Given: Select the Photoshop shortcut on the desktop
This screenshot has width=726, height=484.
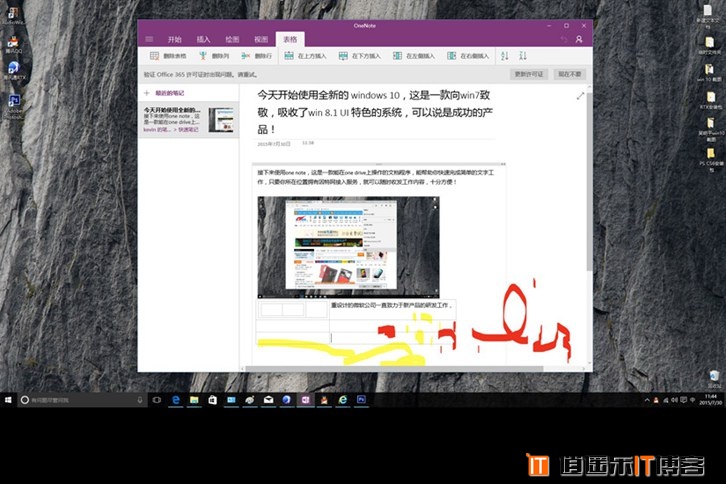Looking at the screenshot, I should tap(14, 107).
